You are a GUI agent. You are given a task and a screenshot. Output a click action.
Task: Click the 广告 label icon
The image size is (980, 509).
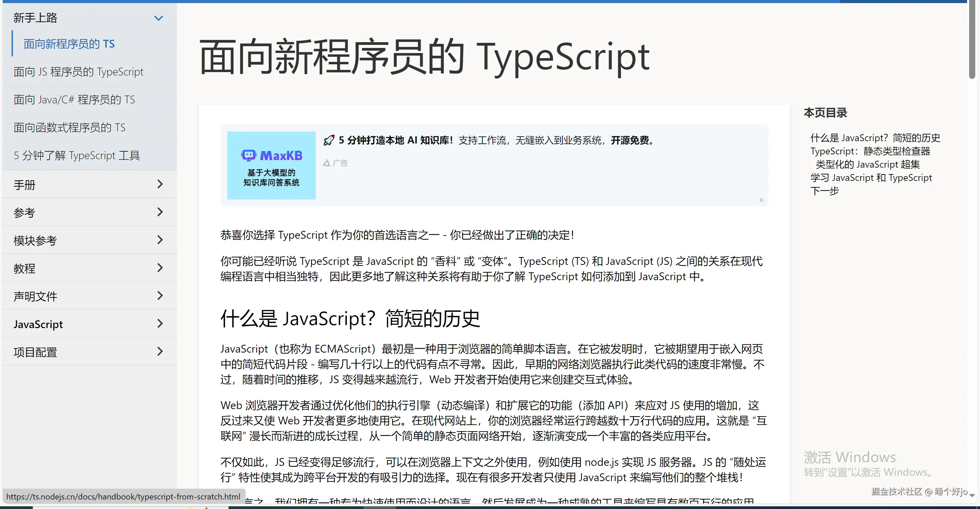[326, 164]
